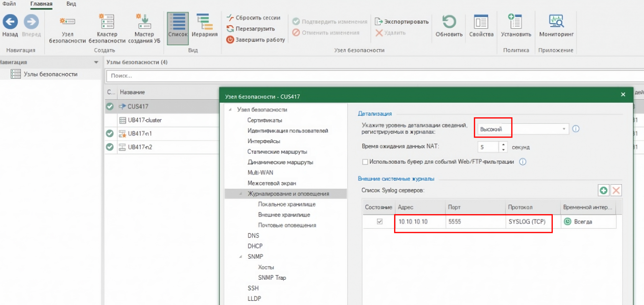Viewport: 644px width, 305px height.
Task: Close the Узел безопасности - CUS417 dialog
Action: click(x=623, y=94)
